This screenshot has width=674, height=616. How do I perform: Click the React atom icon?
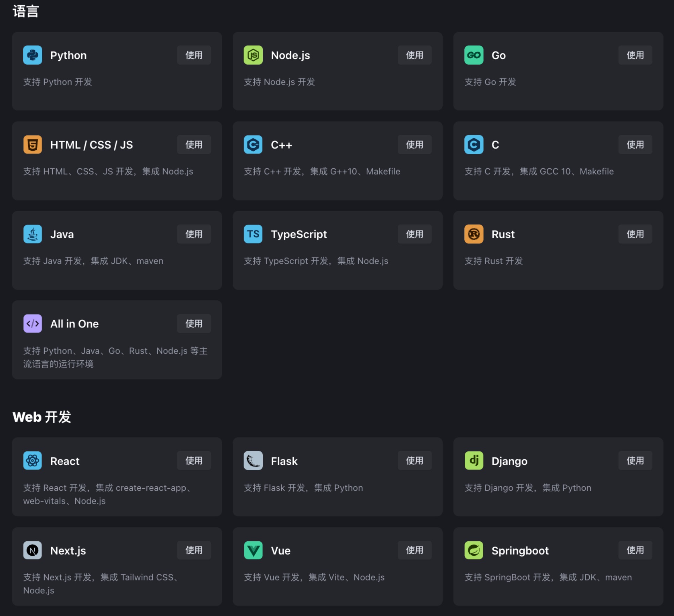32,460
